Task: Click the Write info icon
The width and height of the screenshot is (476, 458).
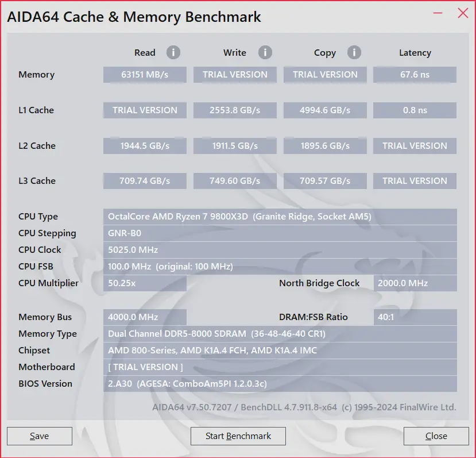Action: 265,52
